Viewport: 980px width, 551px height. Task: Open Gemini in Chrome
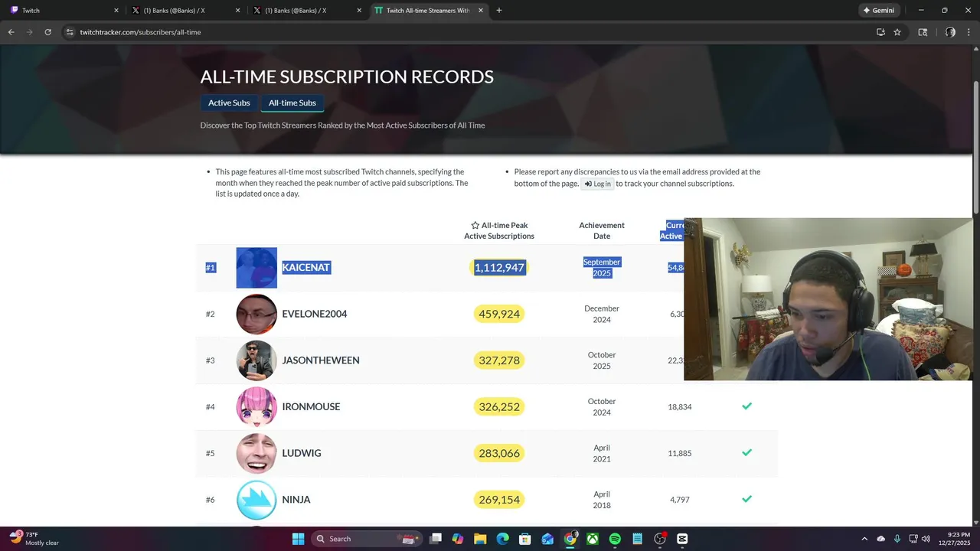878,11
